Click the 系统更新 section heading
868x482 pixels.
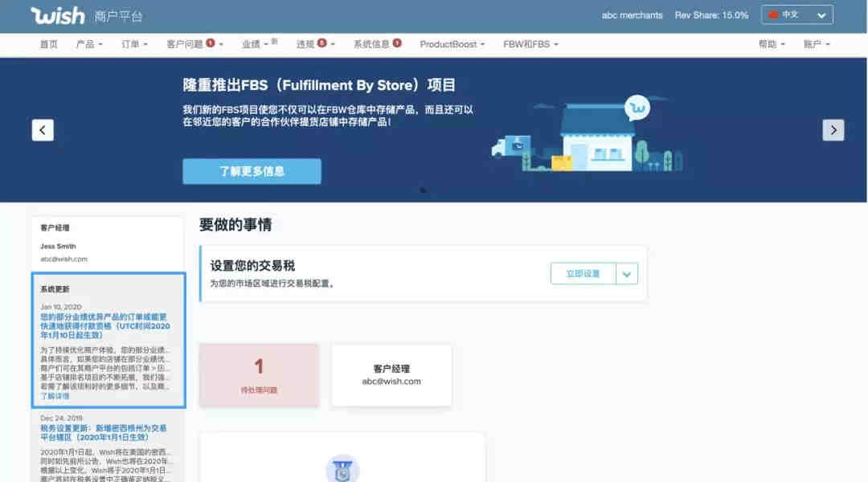coord(55,289)
